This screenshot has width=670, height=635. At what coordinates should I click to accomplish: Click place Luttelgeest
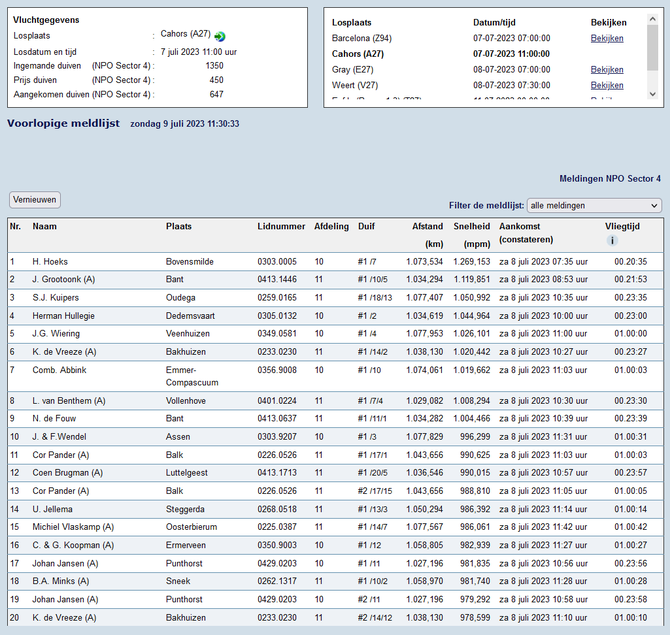(x=187, y=473)
